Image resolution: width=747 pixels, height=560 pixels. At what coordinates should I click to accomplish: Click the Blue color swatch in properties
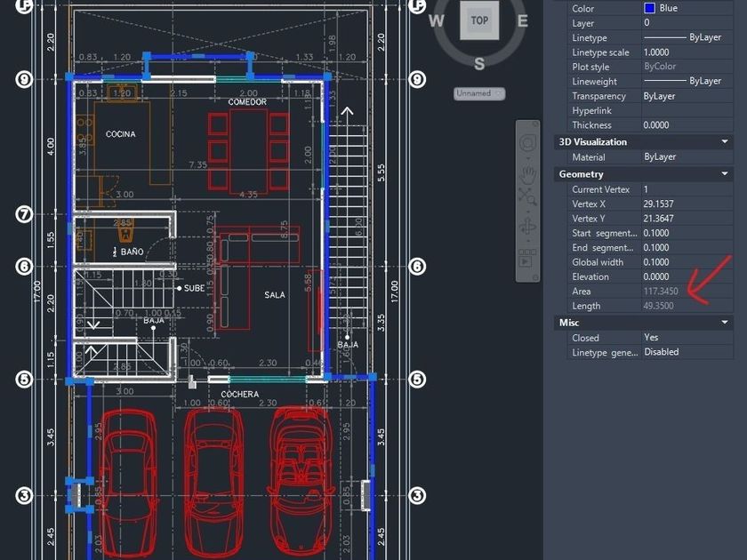point(649,8)
